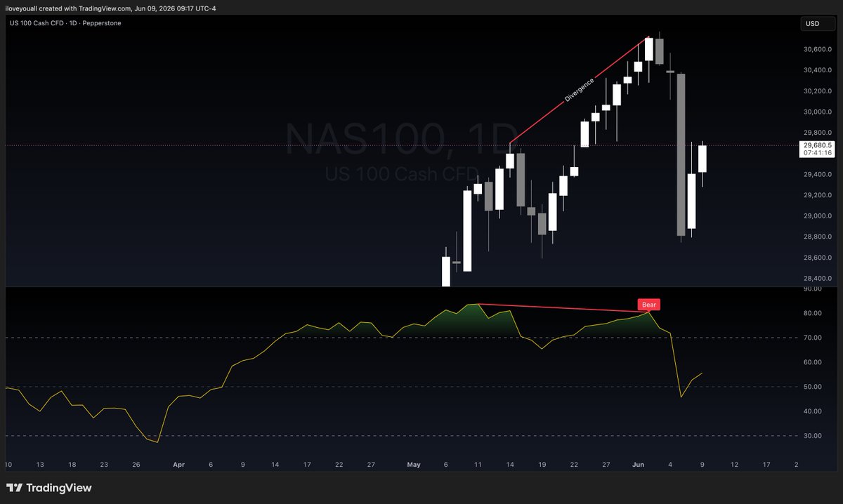The width and height of the screenshot is (843, 504).
Task: Click the 30,200.0 price axis label
Action: tap(818, 91)
